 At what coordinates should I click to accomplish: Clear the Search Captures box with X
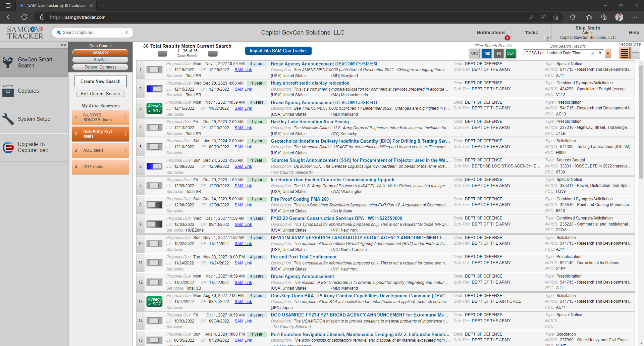click(x=126, y=33)
